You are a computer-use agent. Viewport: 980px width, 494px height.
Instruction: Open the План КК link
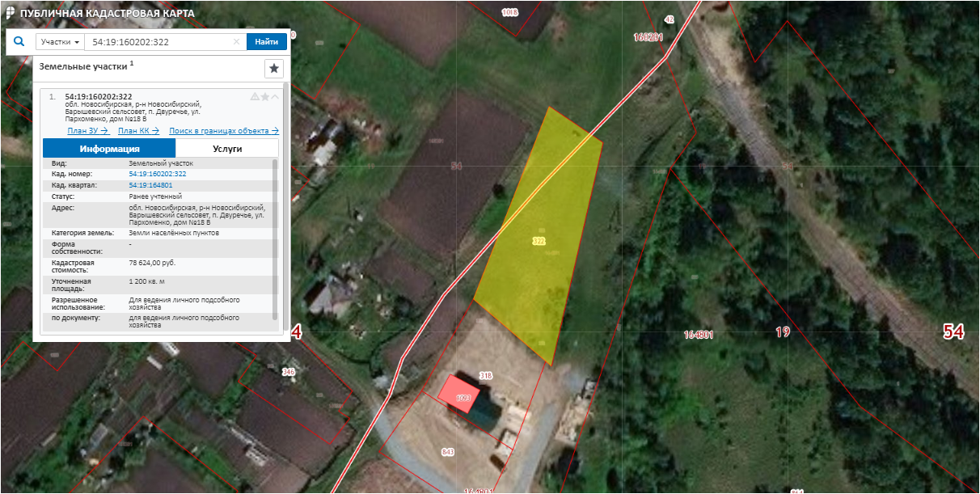pos(138,130)
